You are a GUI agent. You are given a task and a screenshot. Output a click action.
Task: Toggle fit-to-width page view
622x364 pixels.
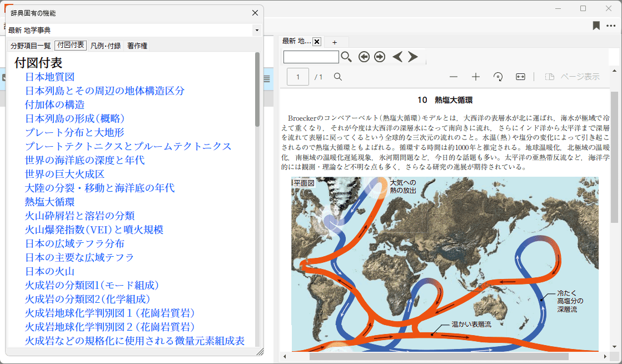tap(520, 77)
